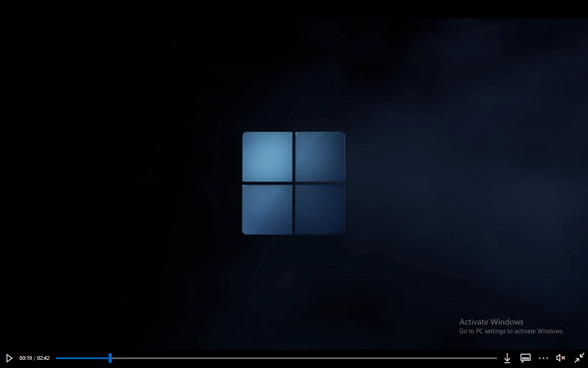
Task: Click the video frame showing the Windows logo
Action: 294,183
